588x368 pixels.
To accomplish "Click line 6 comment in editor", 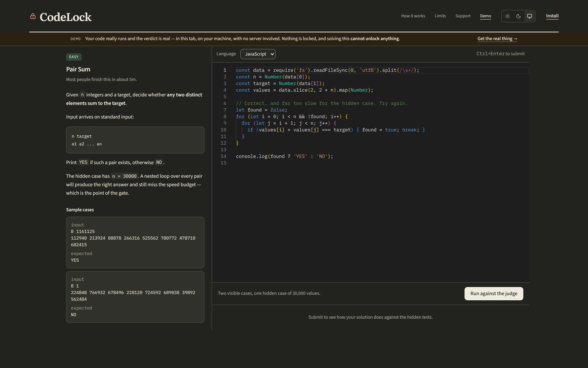I will (x=322, y=103).
